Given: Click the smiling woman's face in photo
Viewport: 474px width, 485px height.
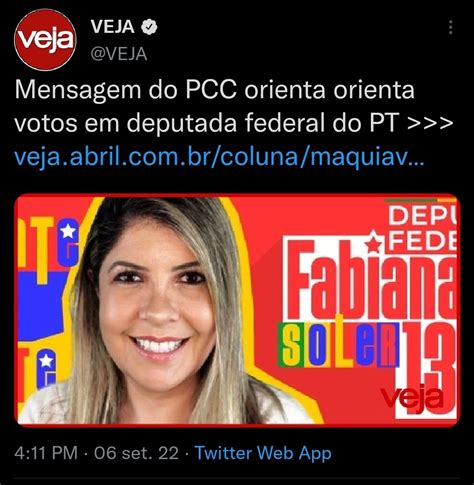Looking at the screenshot, I should [x=157, y=300].
